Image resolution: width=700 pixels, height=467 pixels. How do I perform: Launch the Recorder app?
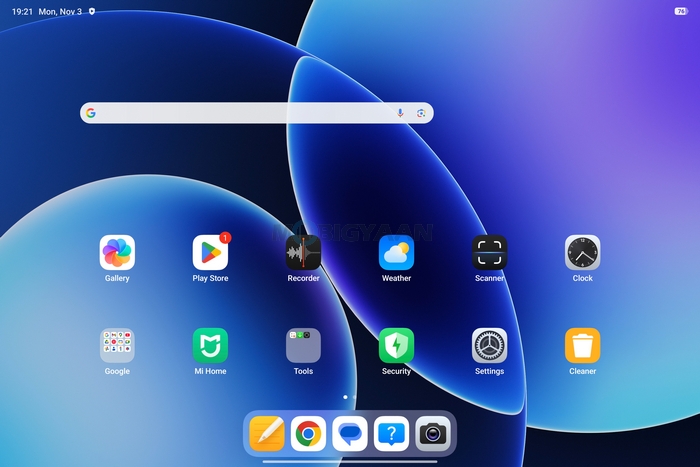[x=303, y=253]
